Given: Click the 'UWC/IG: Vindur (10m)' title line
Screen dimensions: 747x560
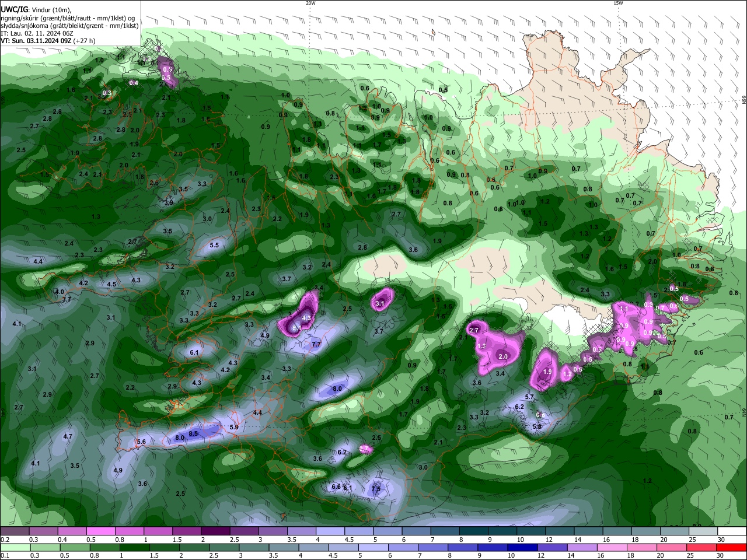Looking at the screenshot, I should [x=36, y=9].
